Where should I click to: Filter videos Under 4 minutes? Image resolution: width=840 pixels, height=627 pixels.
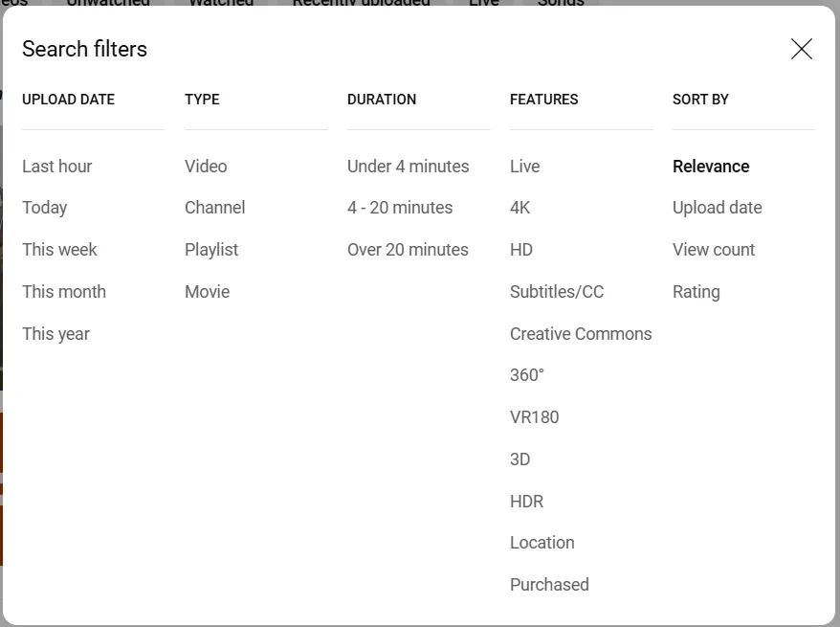click(408, 166)
